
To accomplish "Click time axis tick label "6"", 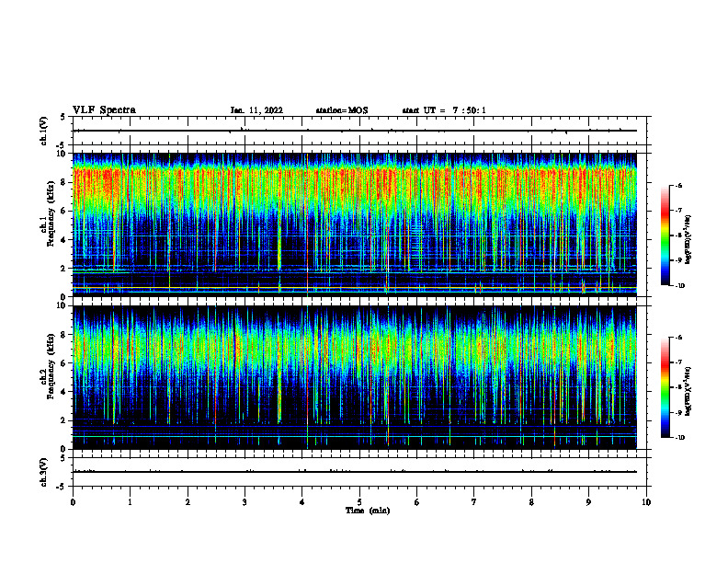I will click(x=417, y=502).
